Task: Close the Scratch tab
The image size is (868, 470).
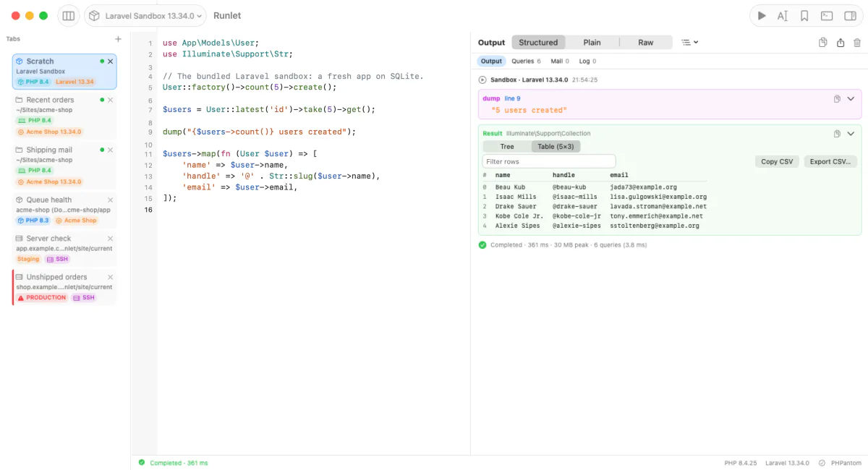Action: [x=111, y=61]
